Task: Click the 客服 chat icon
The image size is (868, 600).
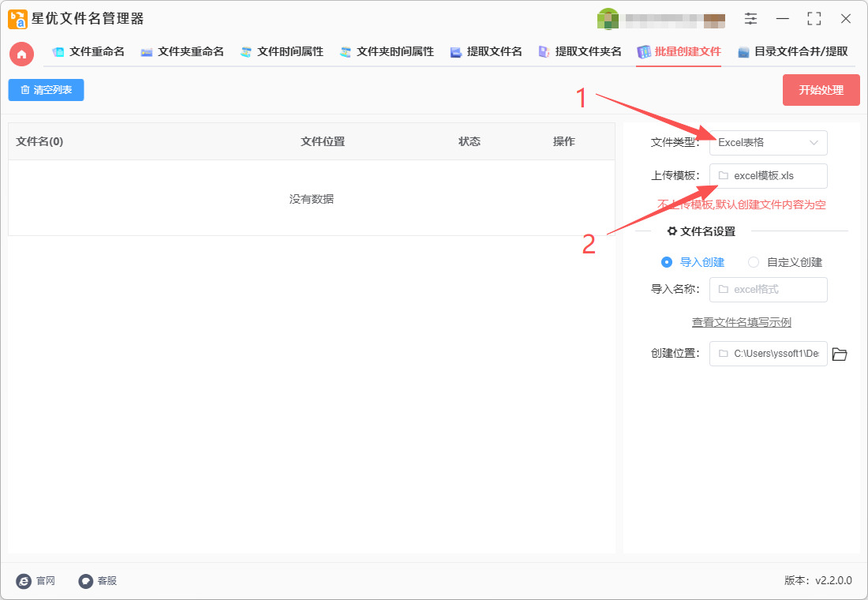Action: tap(86, 580)
